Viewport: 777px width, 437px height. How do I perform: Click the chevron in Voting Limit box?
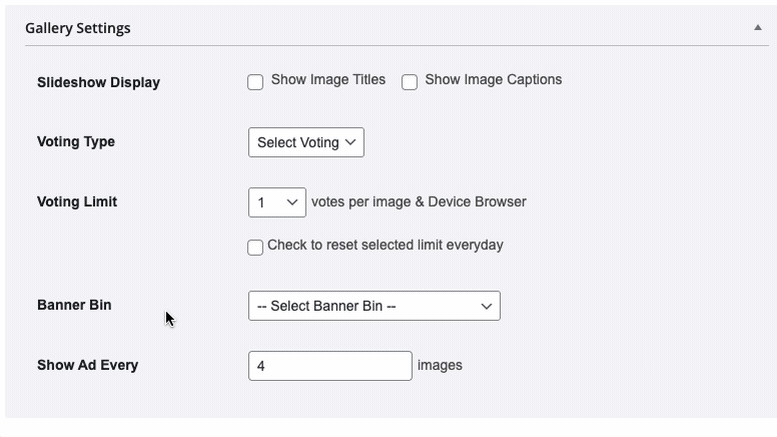pos(292,202)
